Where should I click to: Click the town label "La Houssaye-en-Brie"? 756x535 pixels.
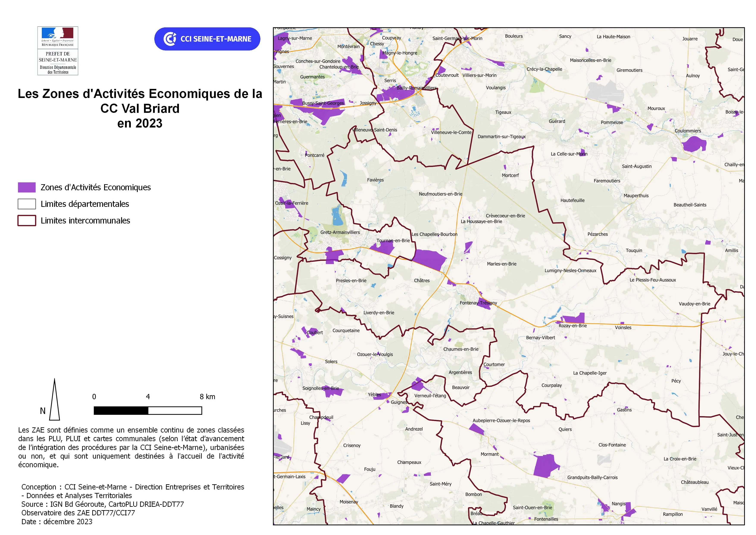pos(481,221)
